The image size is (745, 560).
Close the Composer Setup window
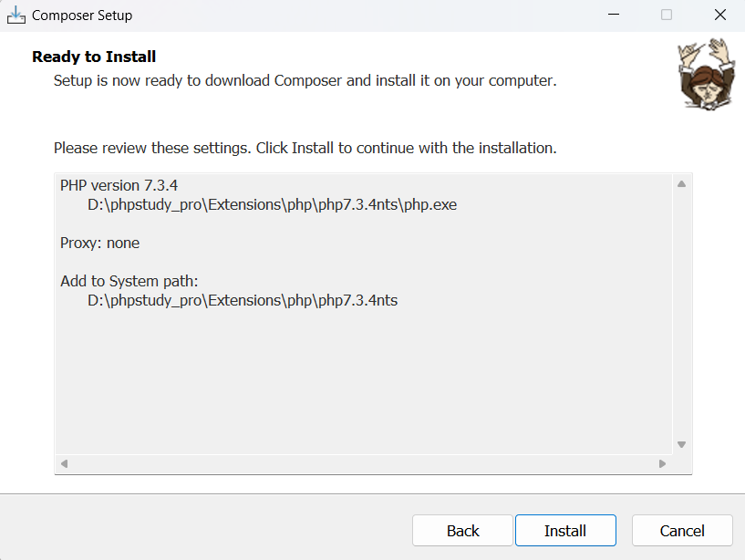coord(719,15)
